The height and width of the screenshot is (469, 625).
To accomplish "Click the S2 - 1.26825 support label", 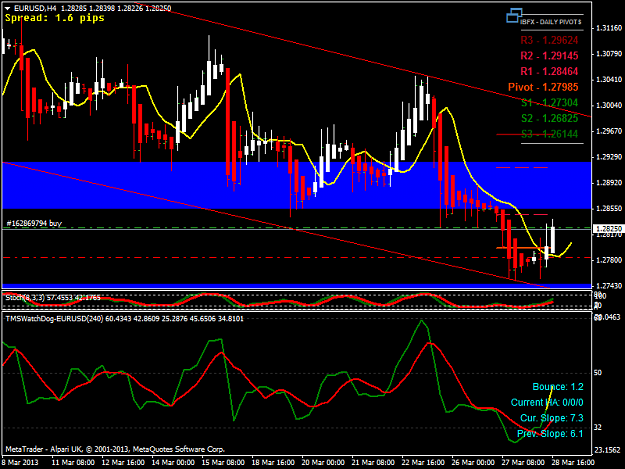I will [x=549, y=118].
